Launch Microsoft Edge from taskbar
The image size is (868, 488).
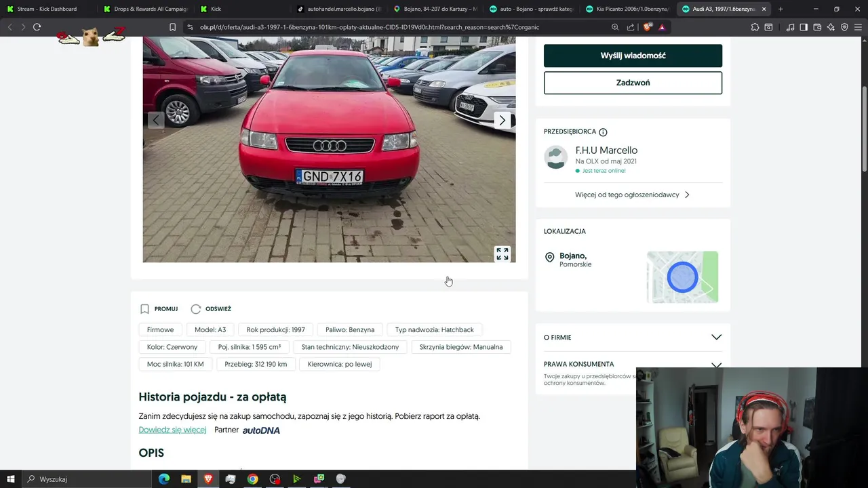(x=163, y=479)
